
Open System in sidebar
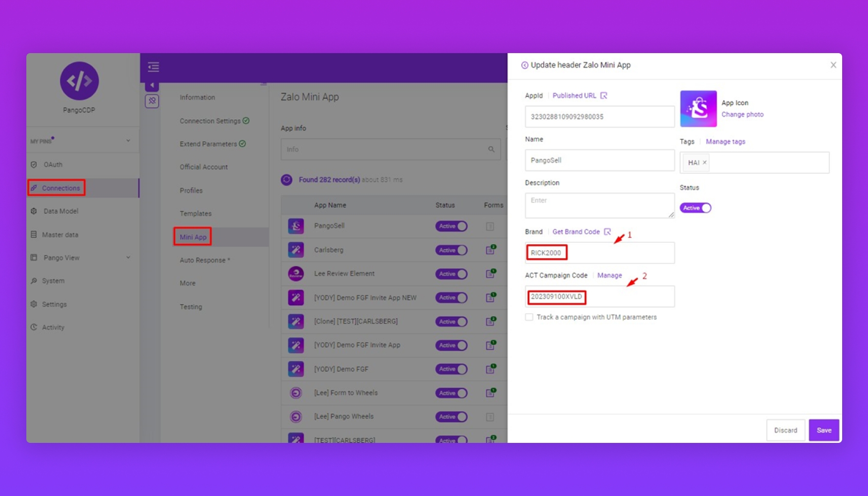[x=53, y=281]
